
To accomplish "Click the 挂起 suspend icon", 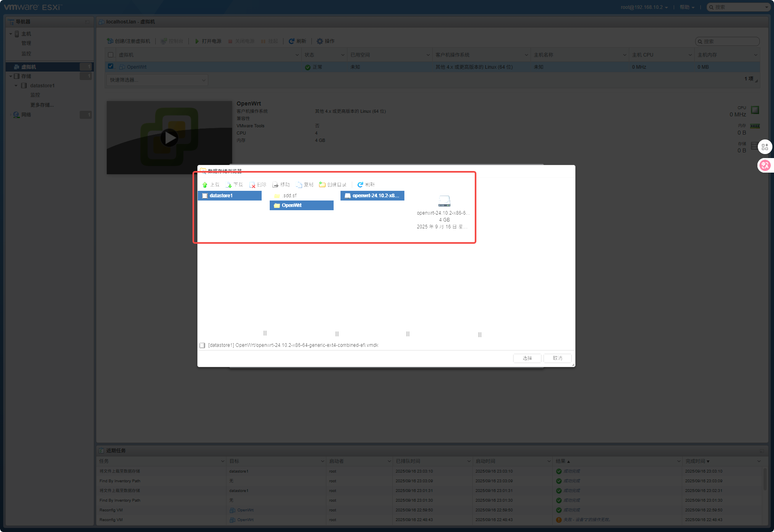I will [x=264, y=41].
